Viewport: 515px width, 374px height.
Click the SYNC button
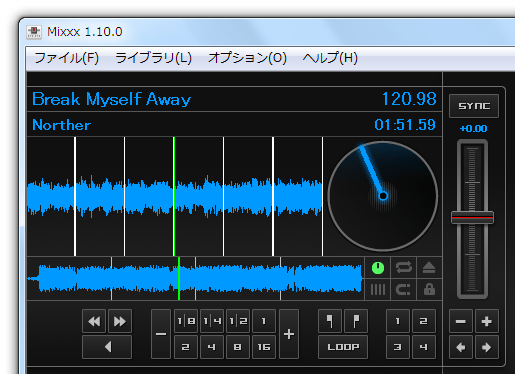click(x=474, y=106)
